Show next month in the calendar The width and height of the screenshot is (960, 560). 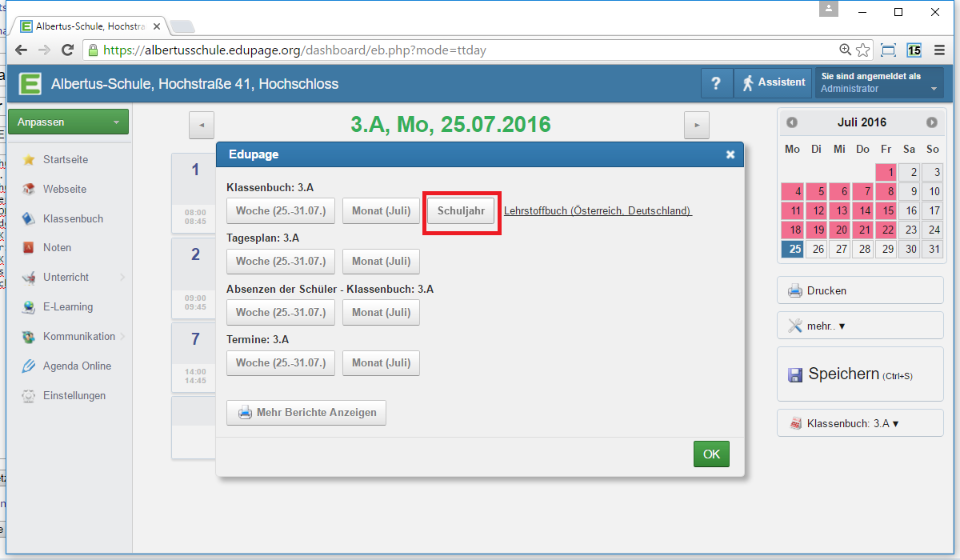point(932,122)
